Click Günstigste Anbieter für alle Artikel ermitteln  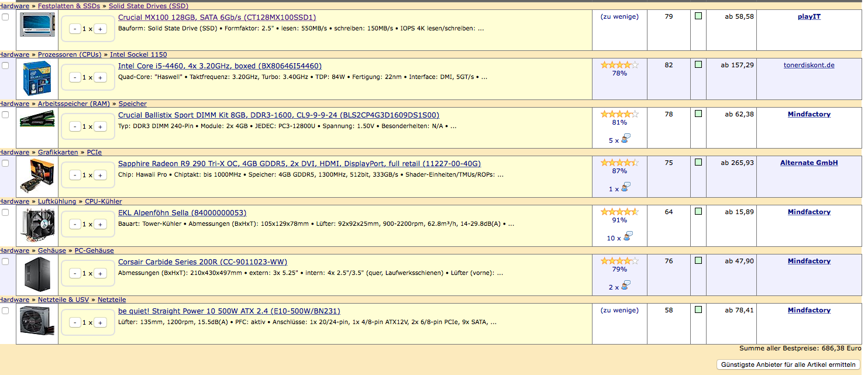click(x=788, y=364)
